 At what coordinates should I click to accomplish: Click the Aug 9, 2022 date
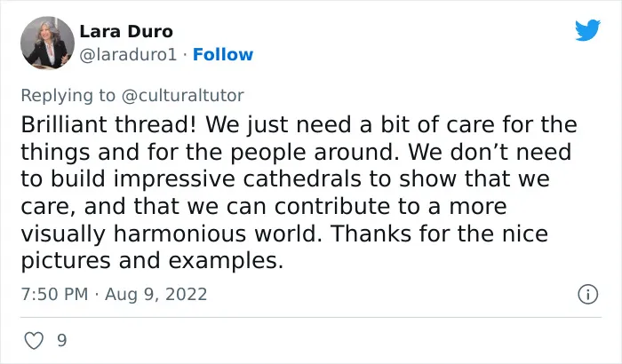[x=155, y=294]
